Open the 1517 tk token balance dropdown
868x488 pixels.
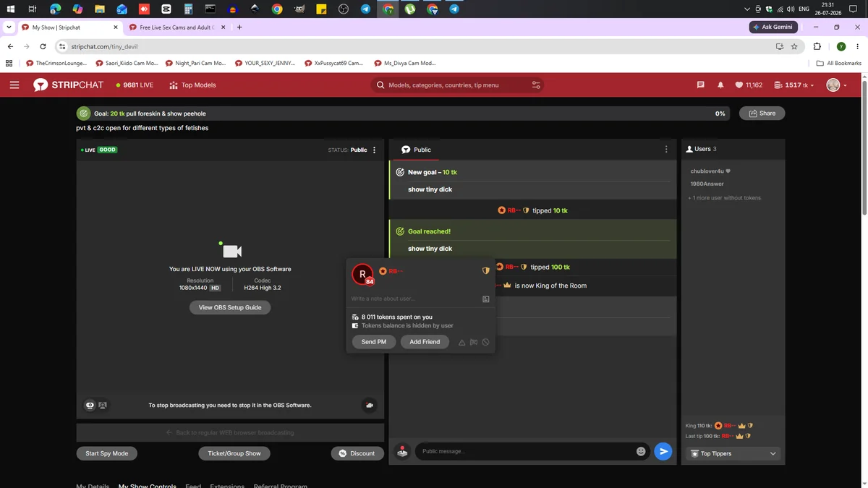tap(793, 85)
